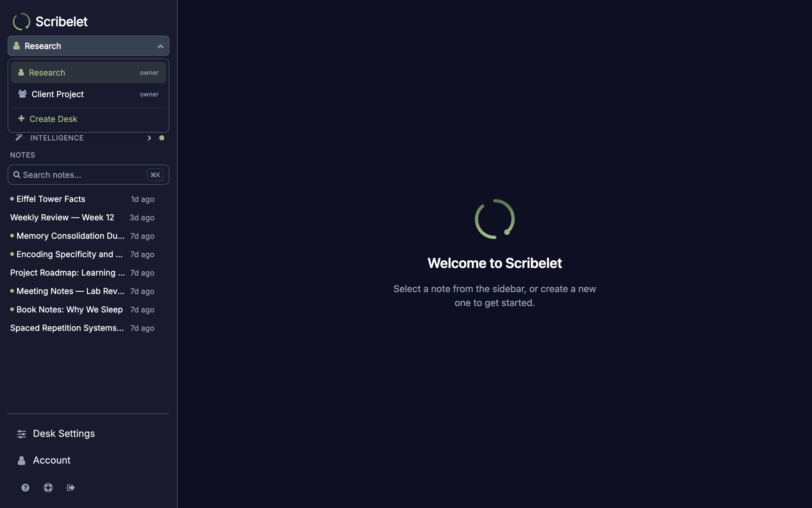Click the 1d ago timestamp
Image resolution: width=812 pixels, height=508 pixels.
143,199
